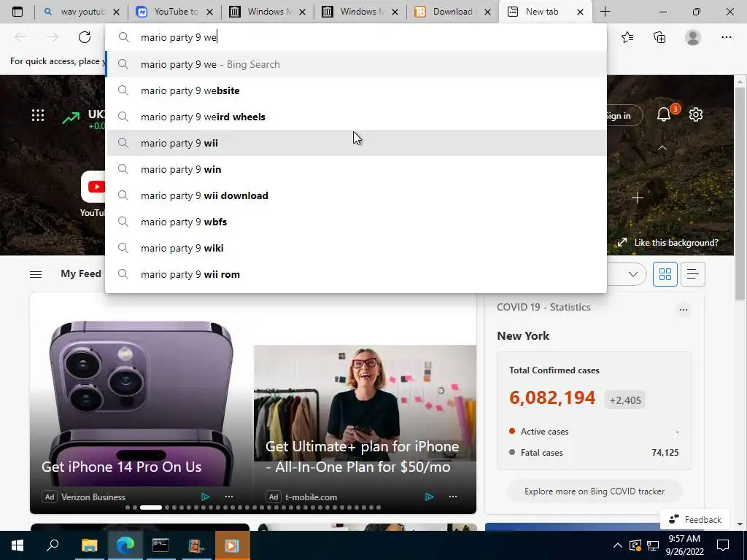Close the New tab tab

tap(580, 12)
